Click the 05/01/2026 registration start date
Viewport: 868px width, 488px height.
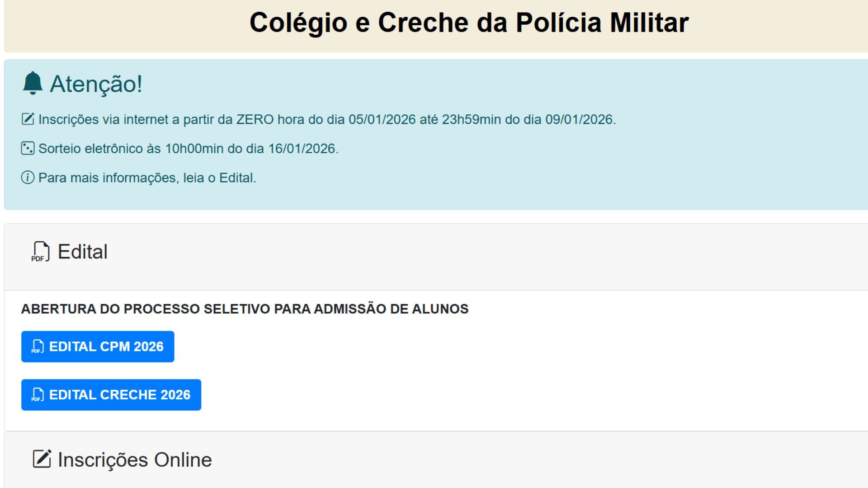click(x=382, y=120)
